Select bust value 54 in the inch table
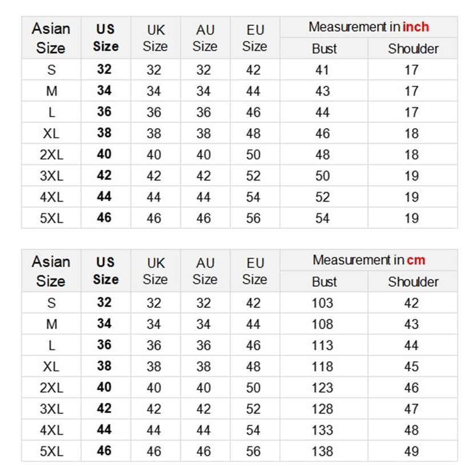The width and height of the screenshot is (476, 476). click(322, 218)
